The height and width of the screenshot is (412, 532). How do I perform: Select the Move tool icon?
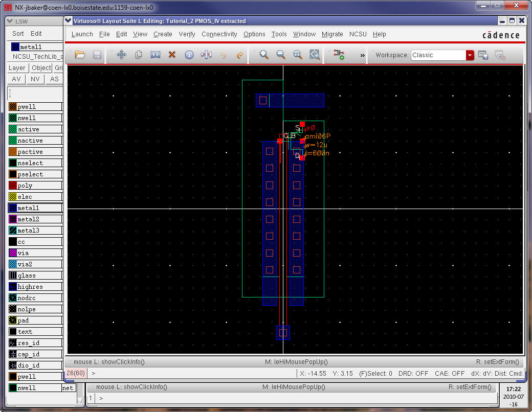tap(122, 55)
